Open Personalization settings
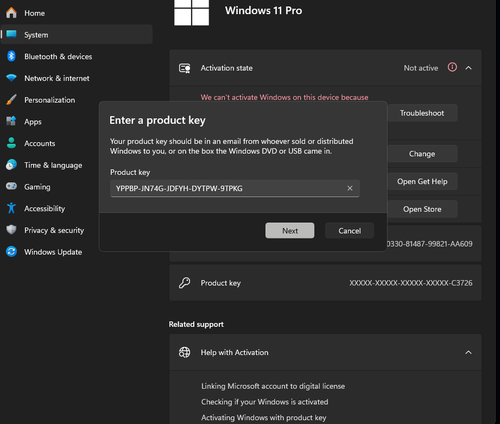The width and height of the screenshot is (500, 424). [x=50, y=100]
